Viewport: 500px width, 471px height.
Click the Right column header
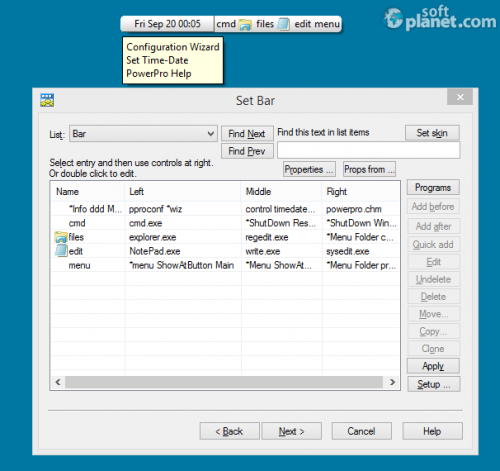coord(361,191)
